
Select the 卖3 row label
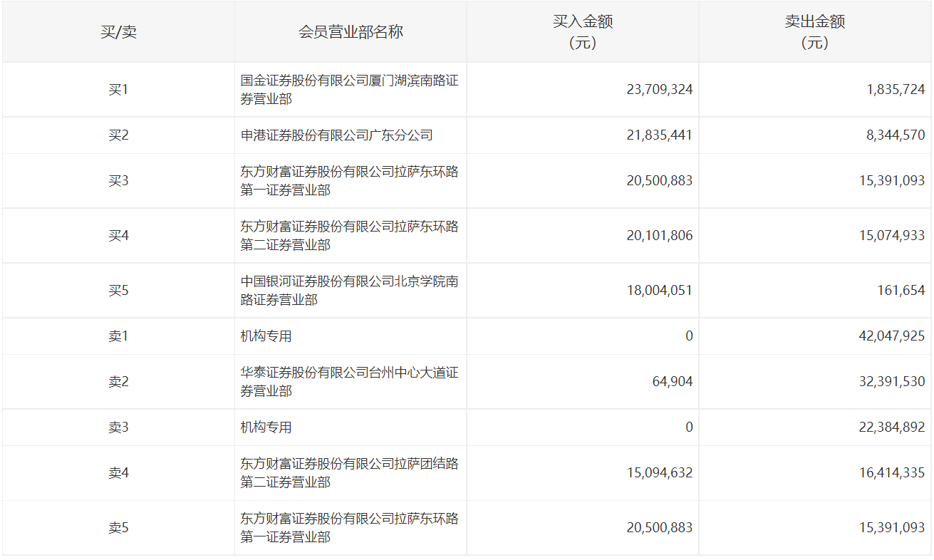pyautogui.click(x=118, y=427)
